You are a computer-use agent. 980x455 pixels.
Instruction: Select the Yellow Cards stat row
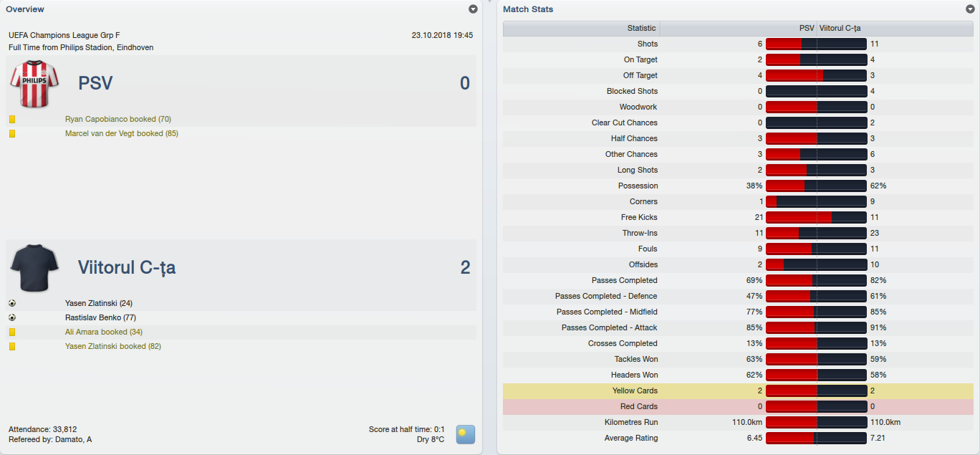[x=738, y=391]
